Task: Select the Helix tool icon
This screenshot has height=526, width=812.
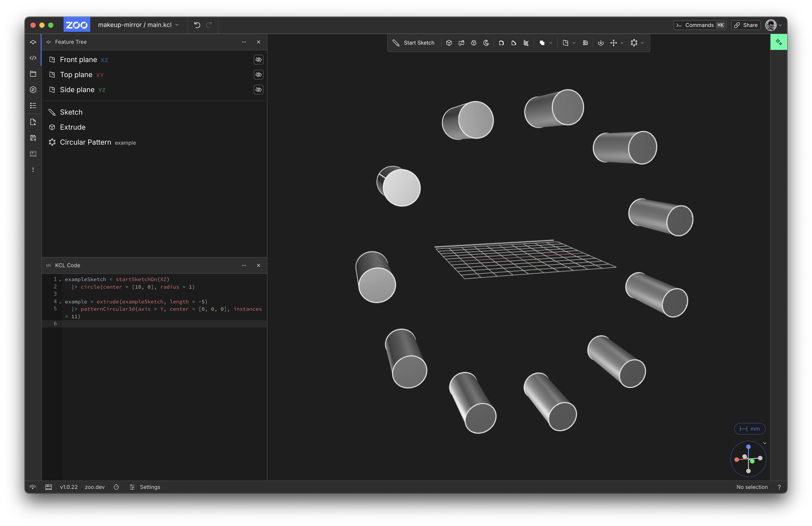Action: click(585, 43)
